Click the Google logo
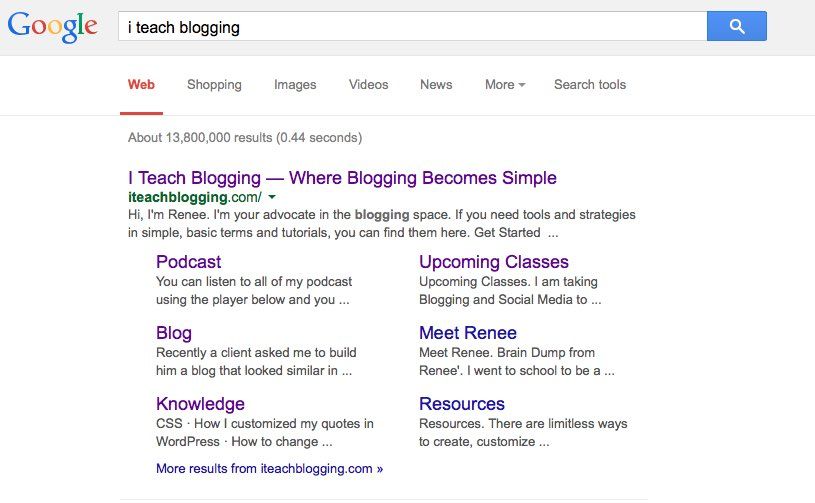 52,27
